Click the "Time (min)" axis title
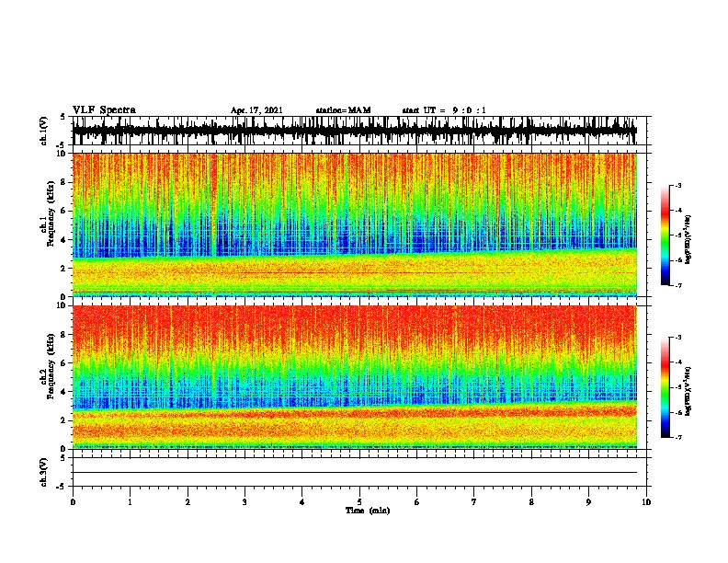Image resolution: width=728 pixels, height=563 pixels. pos(368,511)
